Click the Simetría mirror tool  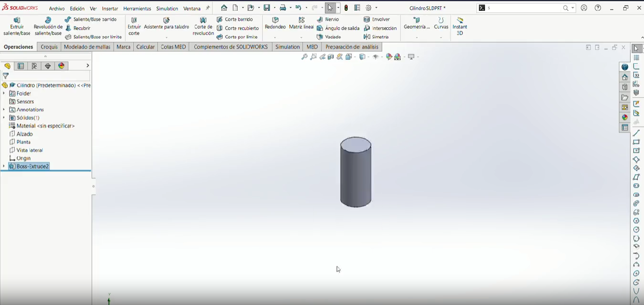point(376,37)
